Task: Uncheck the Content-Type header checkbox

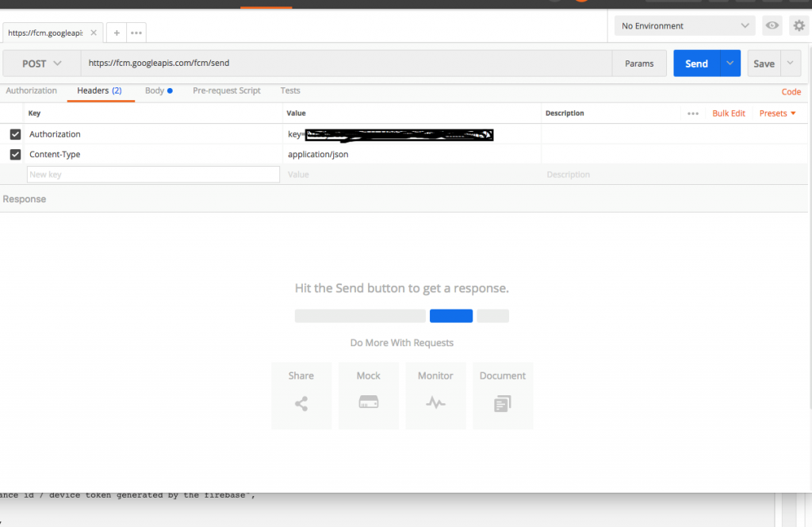Action: tap(13, 154)
